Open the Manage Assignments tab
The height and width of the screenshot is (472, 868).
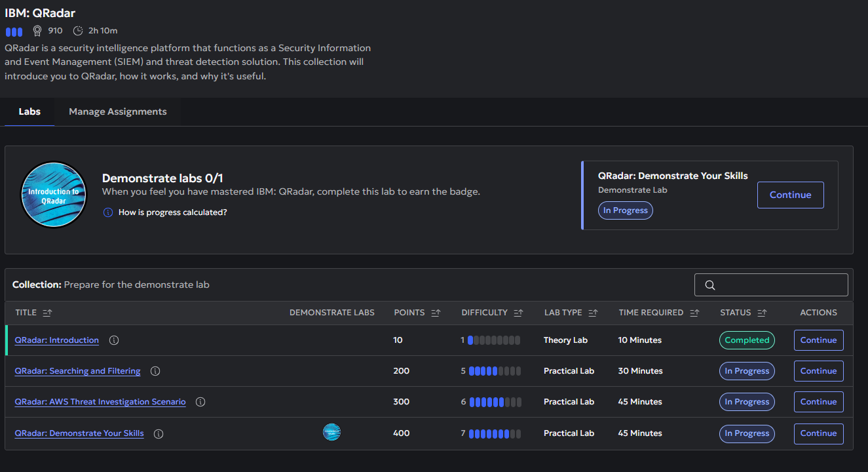[118, 111]
